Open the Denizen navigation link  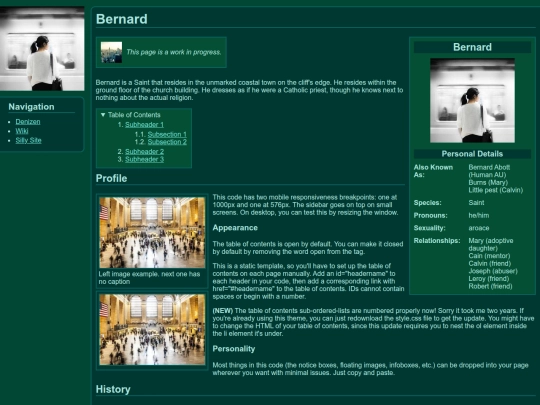(x=28, y=122)
